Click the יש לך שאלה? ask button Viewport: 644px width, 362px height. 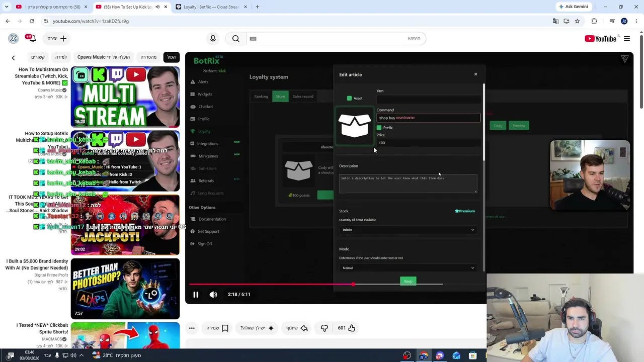(257, 328)
